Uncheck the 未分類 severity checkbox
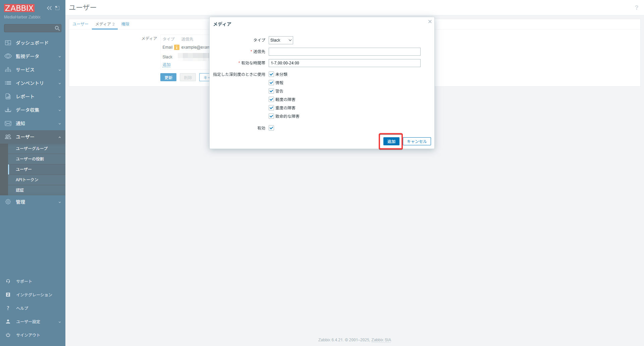The width and height of the screenshot is (644, 346). [271, 74]
